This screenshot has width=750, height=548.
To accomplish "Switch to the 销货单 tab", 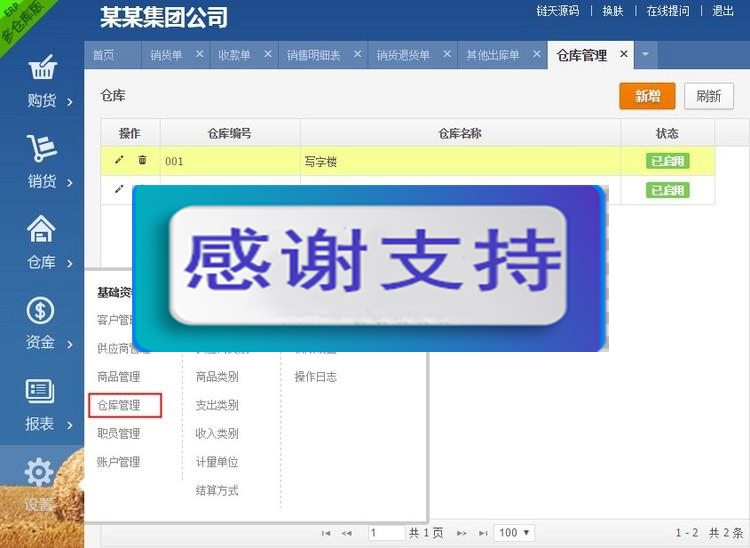I will click(166, 55).
